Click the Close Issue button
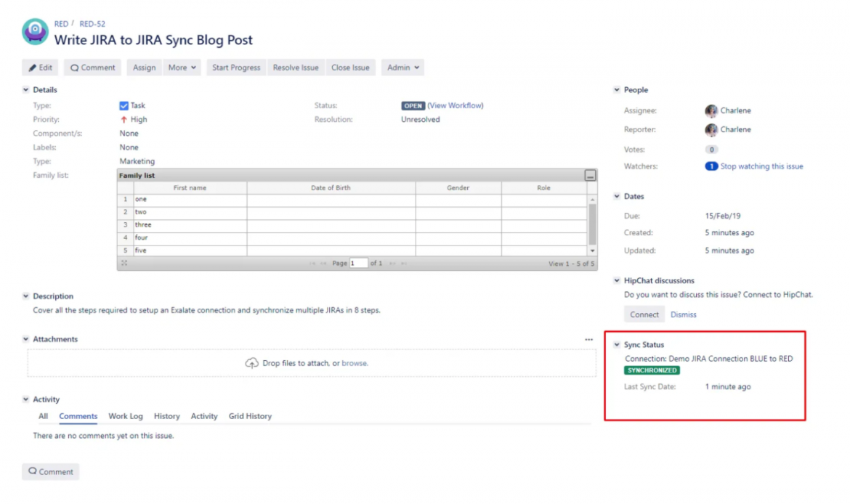The width and height of the screenshot is (850, 504). (350, 68)
